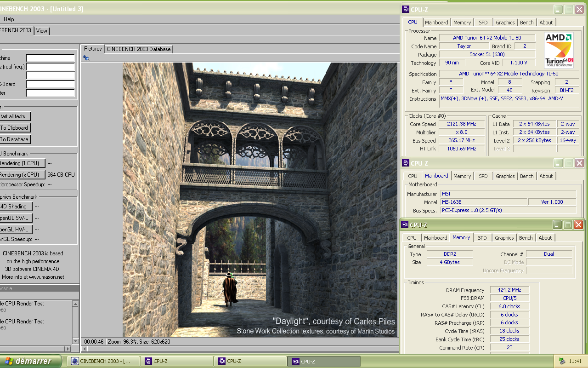Activate the second CPU-Z taskbar button

tap(250, 361)
